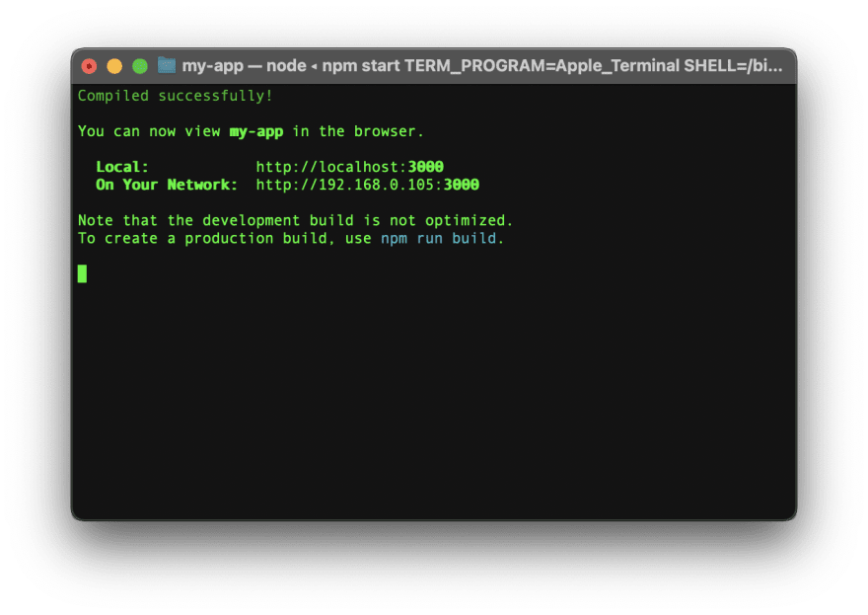Close the my-app terminal window
This screenshot has width=868, height=615.
(x=89, y=66)
